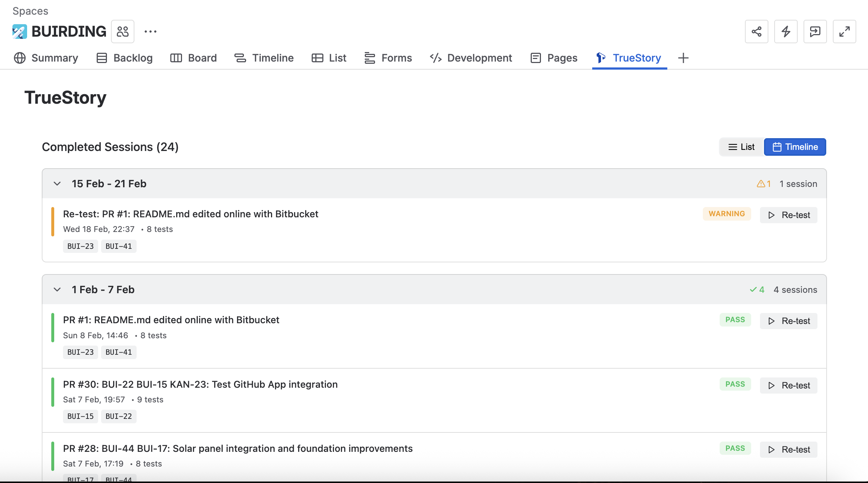
Task: Go to the Board tab
Action: coord(193,58)
